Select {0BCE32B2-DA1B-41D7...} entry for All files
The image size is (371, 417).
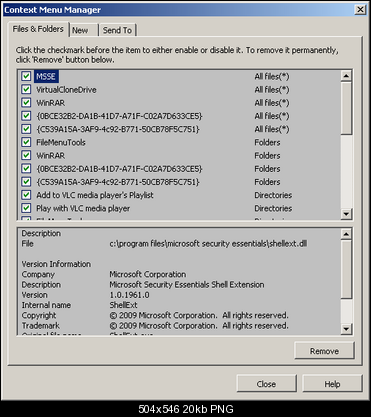(119, 116)
